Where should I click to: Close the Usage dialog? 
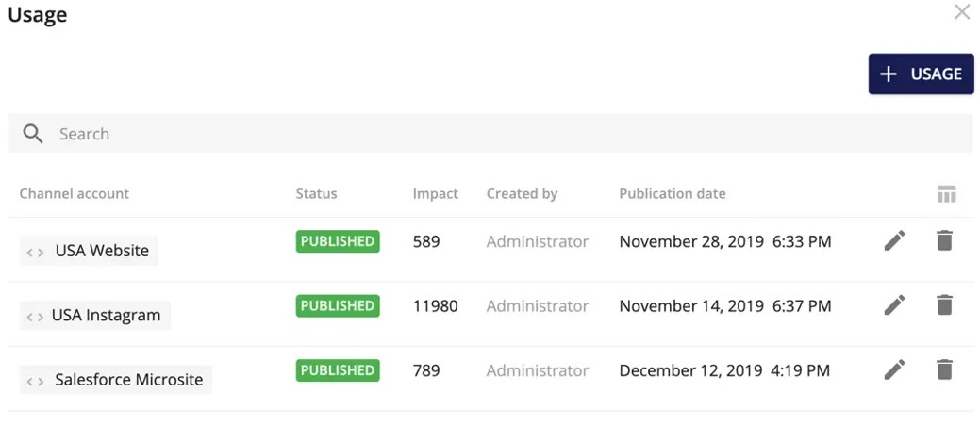[962, 12]
